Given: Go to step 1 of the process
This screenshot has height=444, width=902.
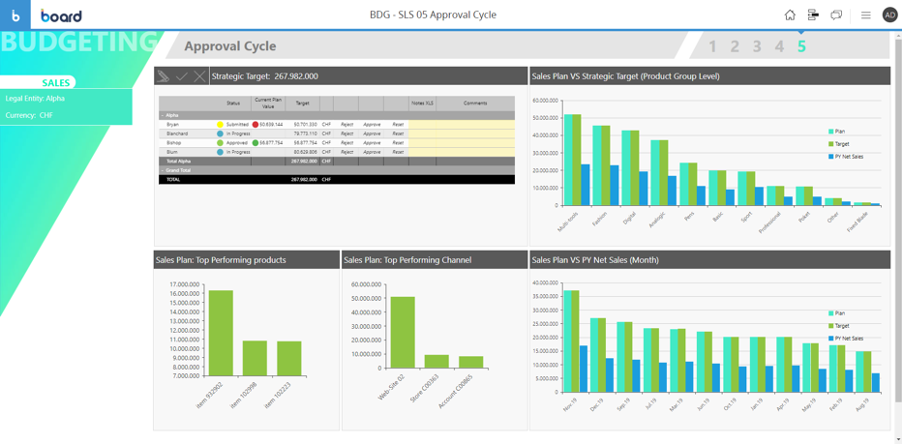Looking at the screenshot, I should (x=713, y=46).
